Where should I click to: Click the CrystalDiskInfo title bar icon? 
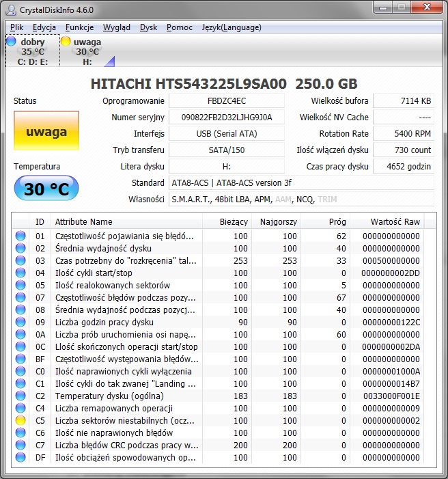tap(12, 10)
